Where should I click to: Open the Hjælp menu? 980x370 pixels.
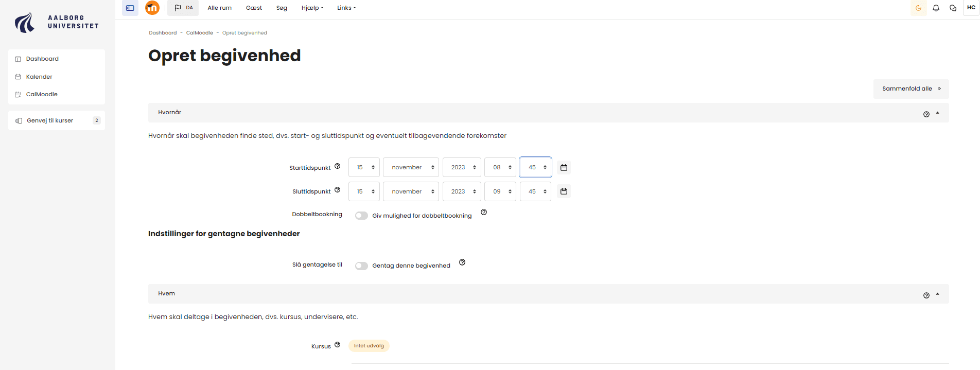pyautogui.click(x=312, y=8)
